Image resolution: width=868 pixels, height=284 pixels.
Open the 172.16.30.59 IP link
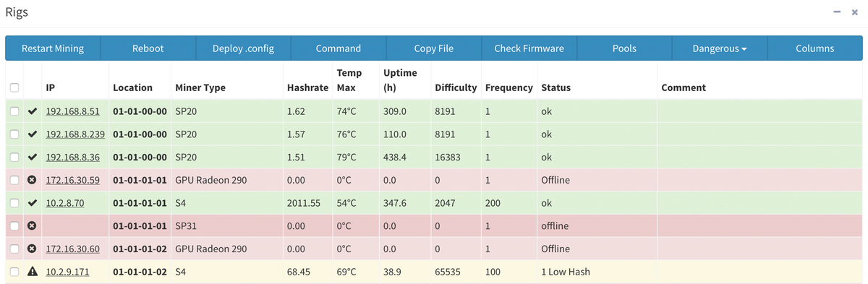point(72,181)
